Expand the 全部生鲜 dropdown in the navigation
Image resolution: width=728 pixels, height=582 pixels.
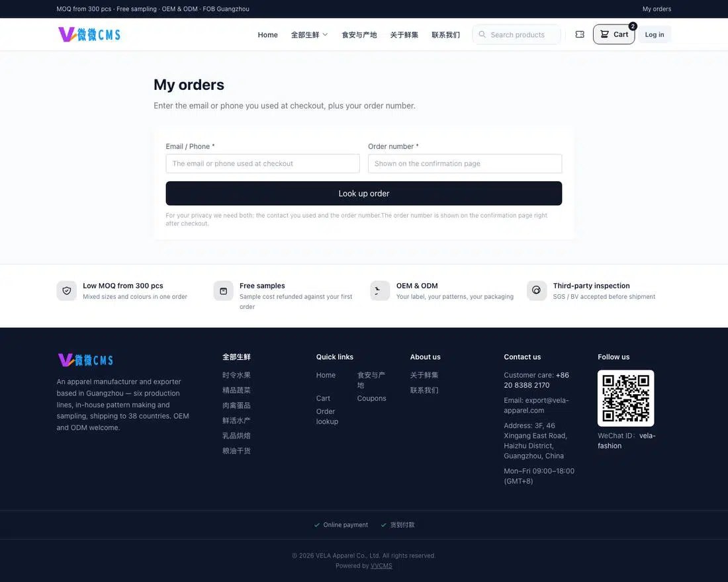(309, 35)
